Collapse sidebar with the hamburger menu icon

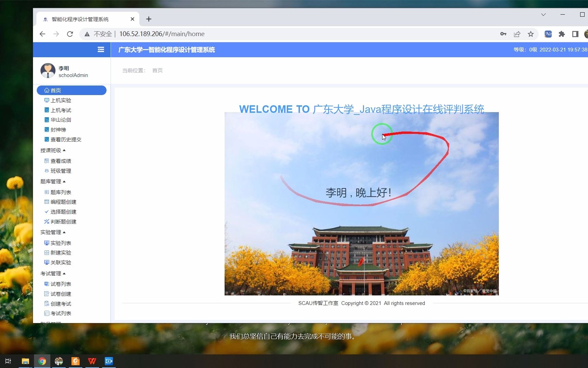(x=101, y=50)
